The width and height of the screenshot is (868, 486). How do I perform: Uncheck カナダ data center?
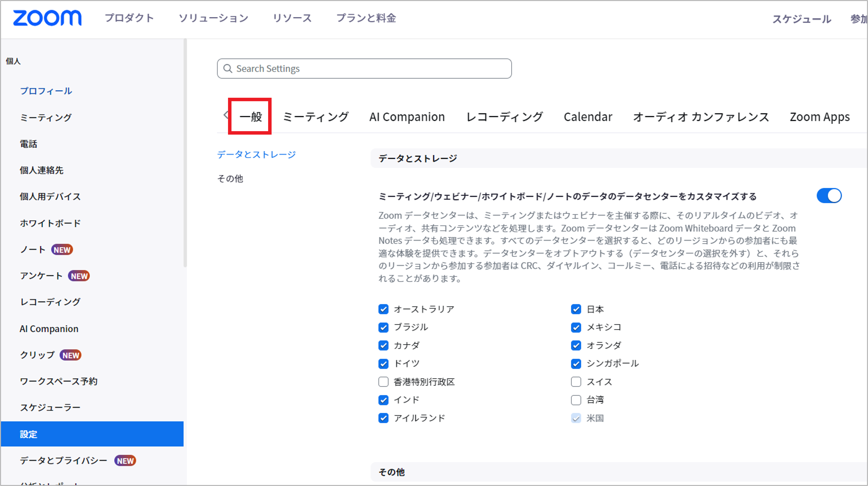click(x=383, y=345)
